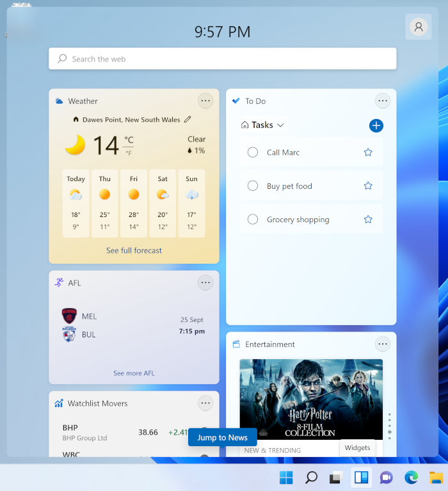Star the Call Marc task
Screen dimensions: 448x491
(368, 152)
